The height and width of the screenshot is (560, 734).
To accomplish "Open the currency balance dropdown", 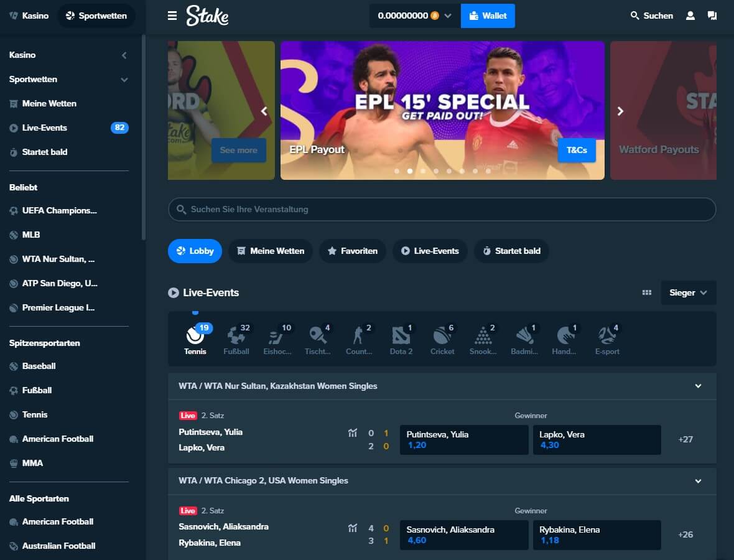I will coord(415,16).
